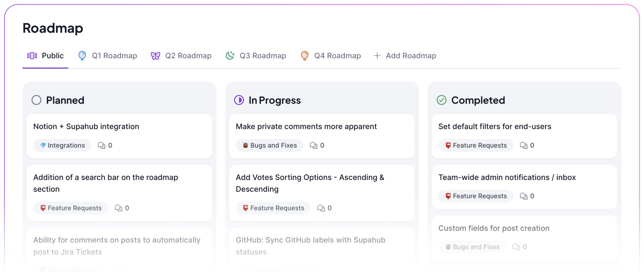Click comment icon on Notion + Supahub card

101,145
